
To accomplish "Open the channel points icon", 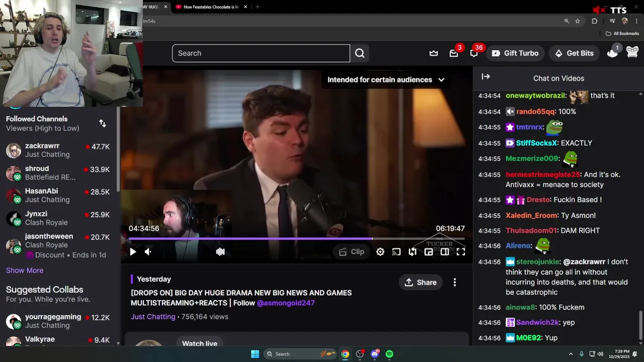I will pos(612,53).
